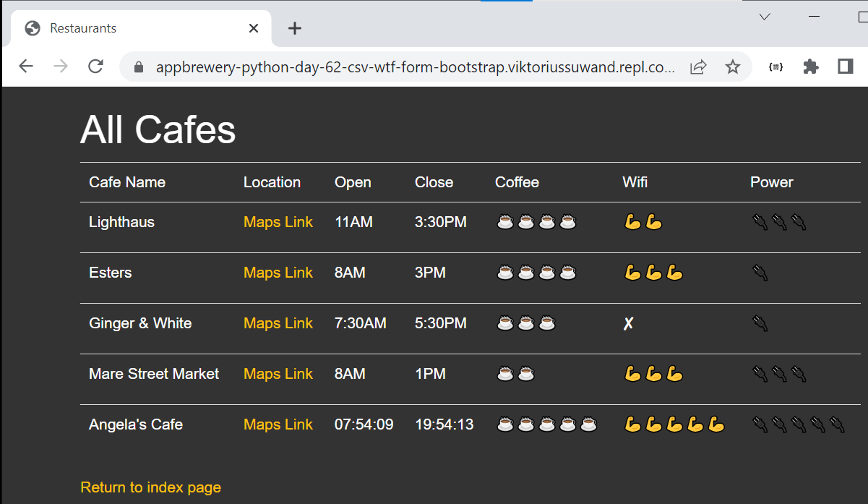Click the 3:30PM closing time cell

tap(441, 222)
